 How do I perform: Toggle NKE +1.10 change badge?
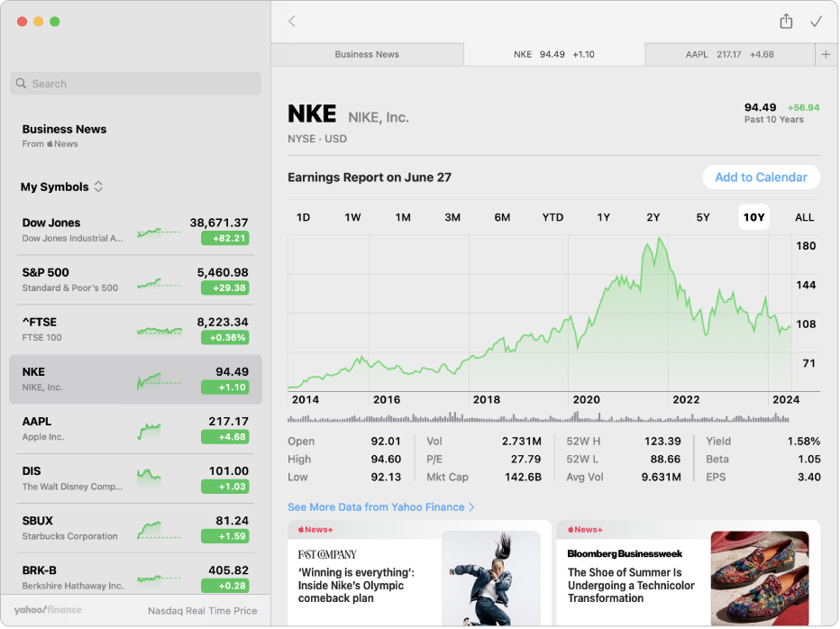[225, 387]
